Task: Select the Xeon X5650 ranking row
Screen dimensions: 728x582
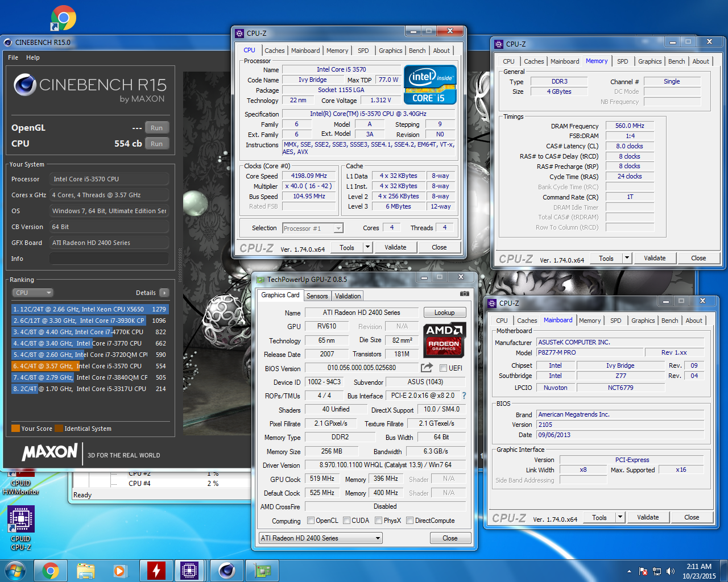Action: (90, 309)
